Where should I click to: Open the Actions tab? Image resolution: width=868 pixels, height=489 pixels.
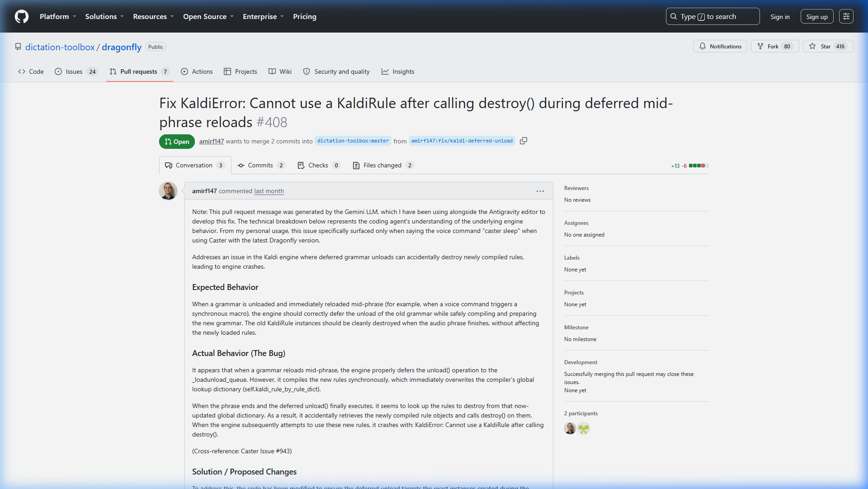pyautogui.click(x=197, y=71)
